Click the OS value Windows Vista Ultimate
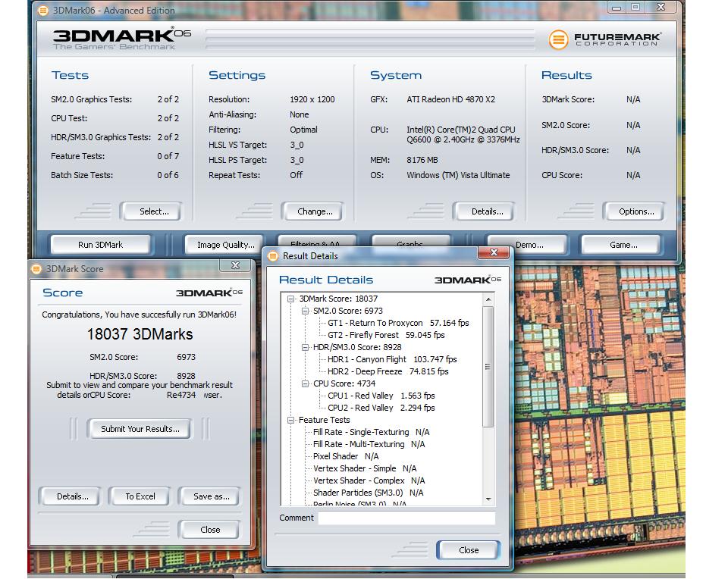Viewport: 728px width, 579px height. [x=458, y=175]
